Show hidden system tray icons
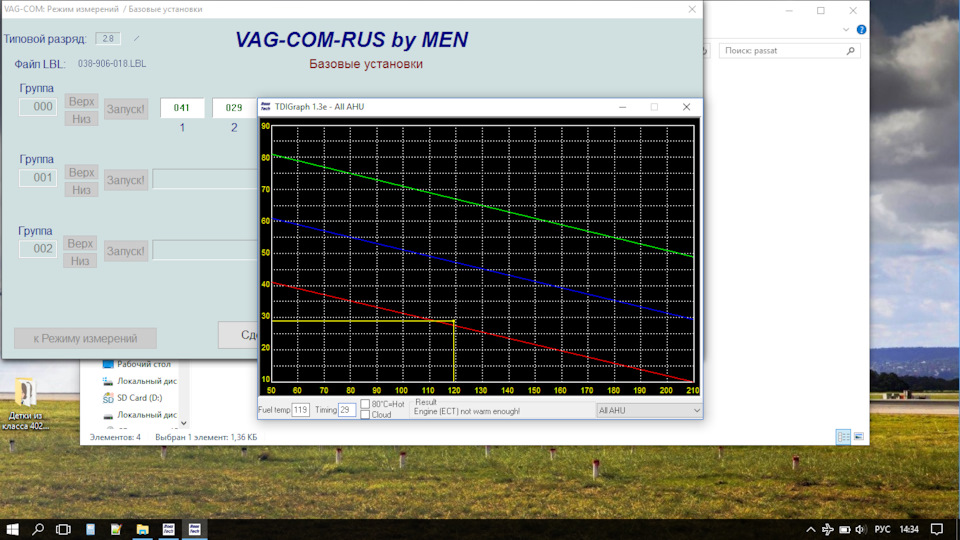The height and width of the screenshot is (540, 960). 811,530
